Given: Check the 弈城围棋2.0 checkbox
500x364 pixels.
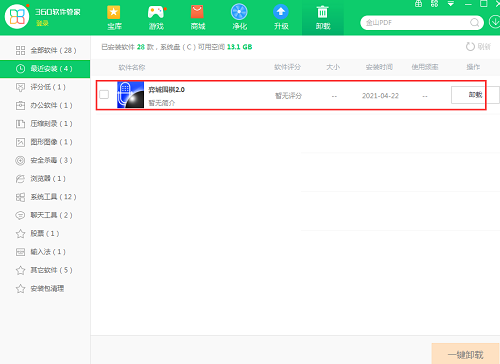Looking at the screenshot, I should pos(104,95).
